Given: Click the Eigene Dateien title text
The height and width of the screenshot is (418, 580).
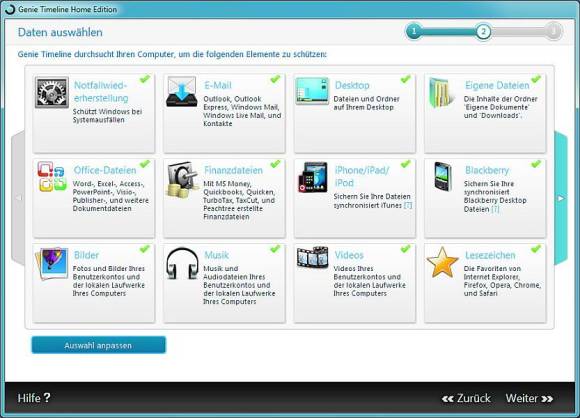Looking at the screenshot, I should pyautogui.click(x=497, y=85).
